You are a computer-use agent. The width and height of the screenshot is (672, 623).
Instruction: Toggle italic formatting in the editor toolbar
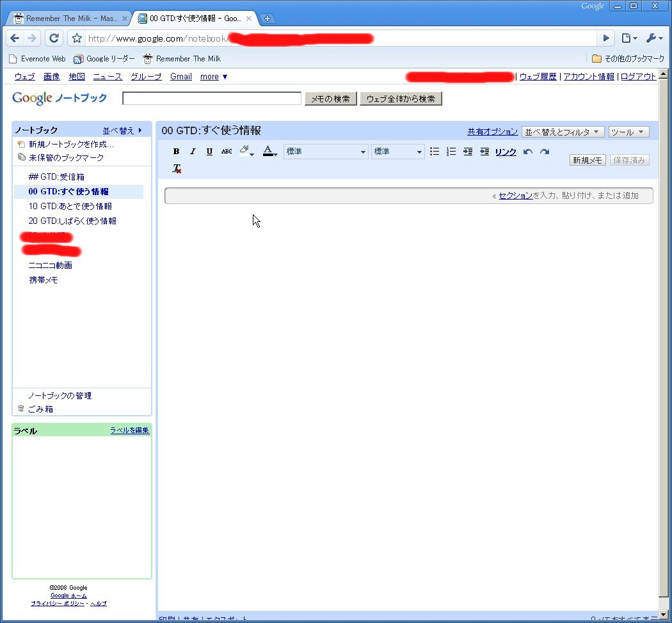(193, 152)
